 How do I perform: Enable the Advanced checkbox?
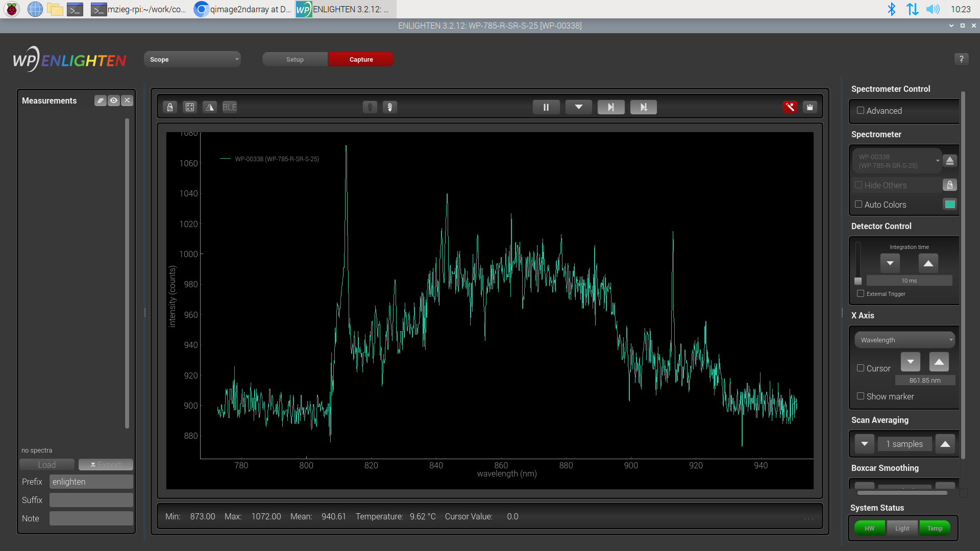click(861, 111)
